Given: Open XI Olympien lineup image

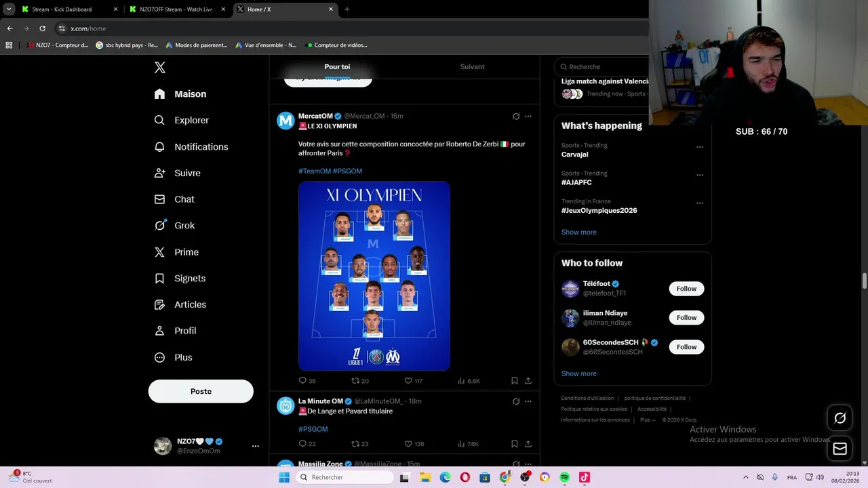Looking at the screenshot, I should [x=374, y=276].
